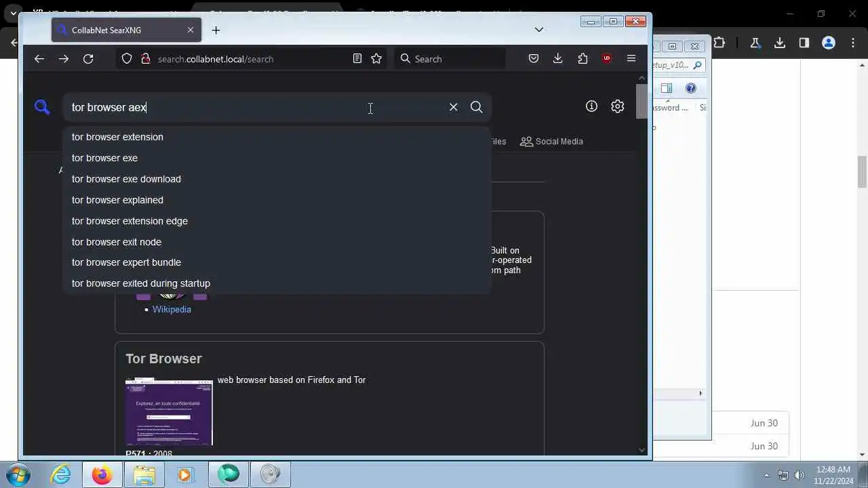Click Firefox page vertical scrollbar thumb
The width and height of the screenshot is (868, 488).
pyautogui.click(x=642, y=102)
